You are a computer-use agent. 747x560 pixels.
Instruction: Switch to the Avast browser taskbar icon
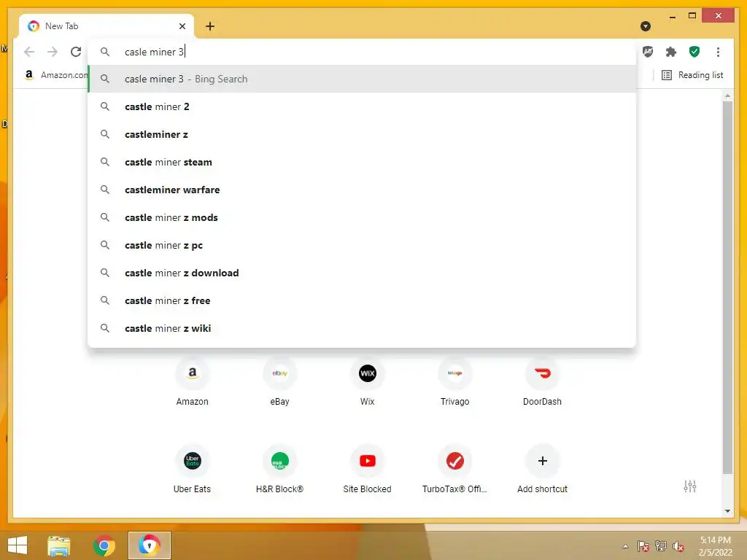click(x=149, y=545)
